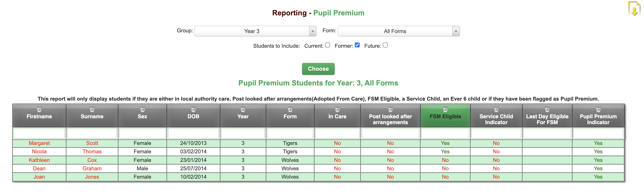
Task: Click the filter field under Form column
Action: coord(290,133)
